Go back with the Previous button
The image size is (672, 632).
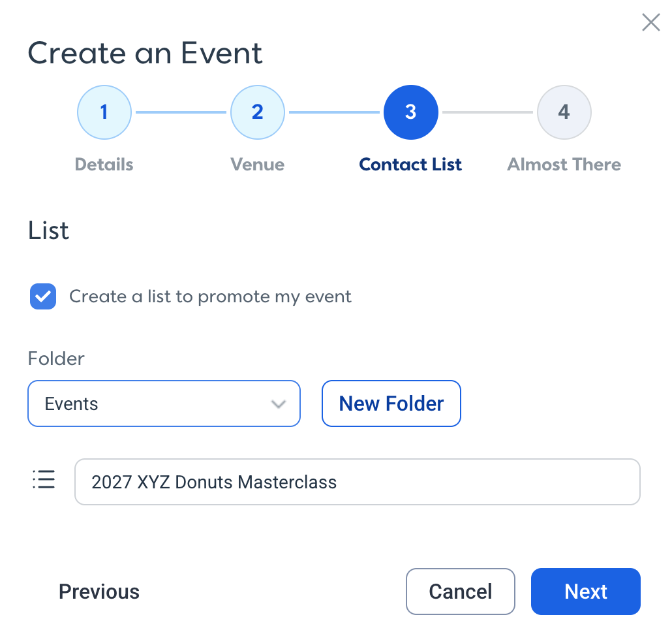tap(99, 592)
